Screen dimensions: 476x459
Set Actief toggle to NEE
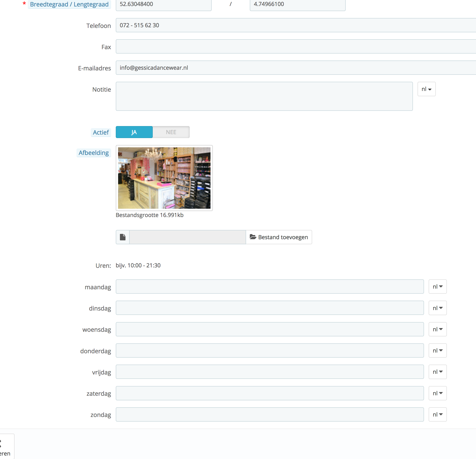[x=171, y=132]
